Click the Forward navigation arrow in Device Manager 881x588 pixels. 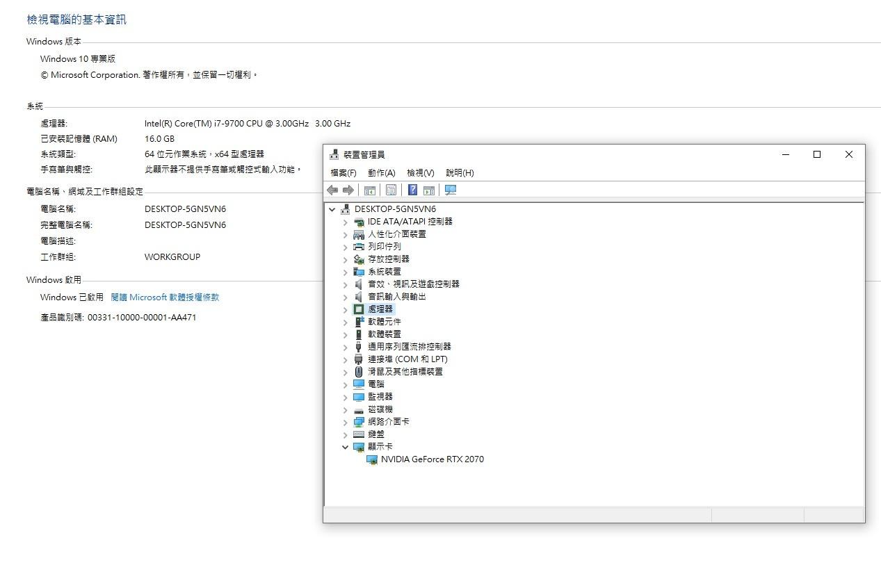click(348, 189)
